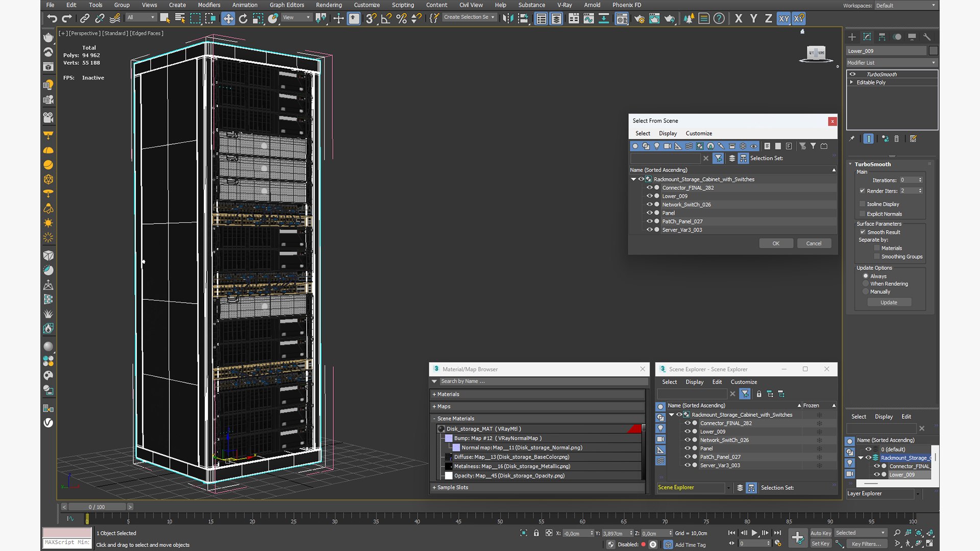Toggle Display Cameras filter in Select From Scene
This screenshot has height=551, width=980.
coord(668,146)
